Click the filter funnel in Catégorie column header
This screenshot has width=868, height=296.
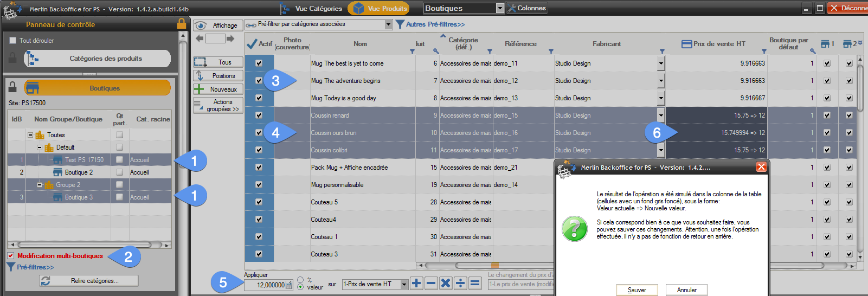490,52
